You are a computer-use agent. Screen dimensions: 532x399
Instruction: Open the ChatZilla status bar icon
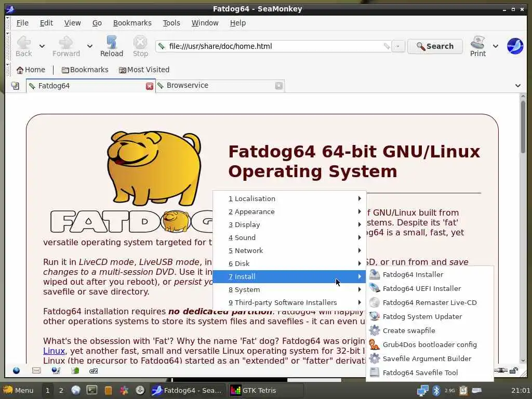(94, 371)
